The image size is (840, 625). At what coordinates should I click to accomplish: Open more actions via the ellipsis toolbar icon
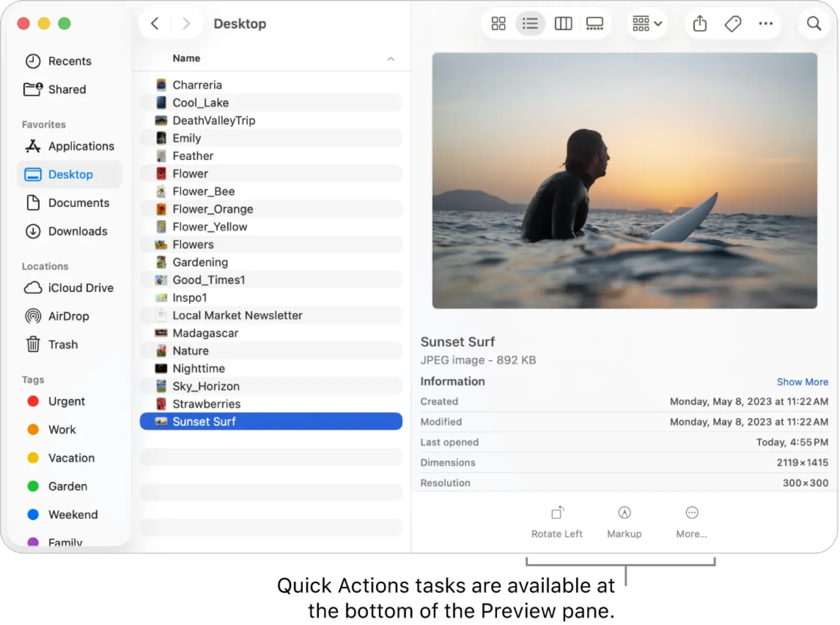766,23
